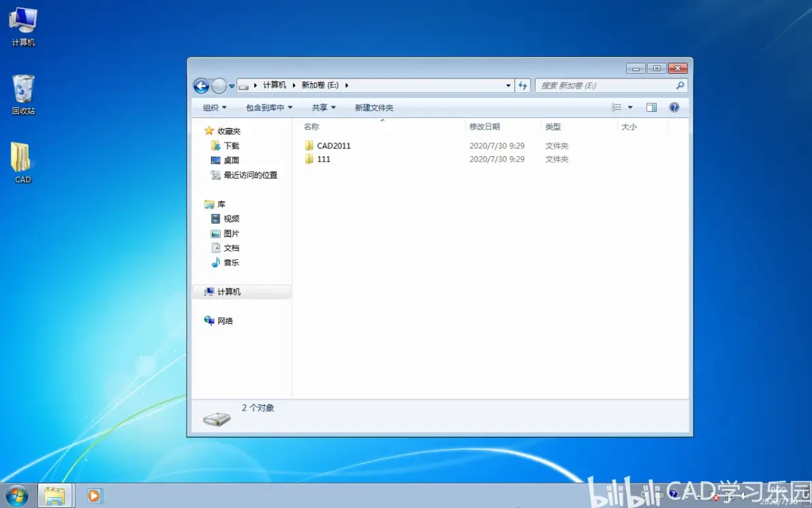Click the change view icon
This screenshot has height=508, width=812.
[x=616, y=107]
